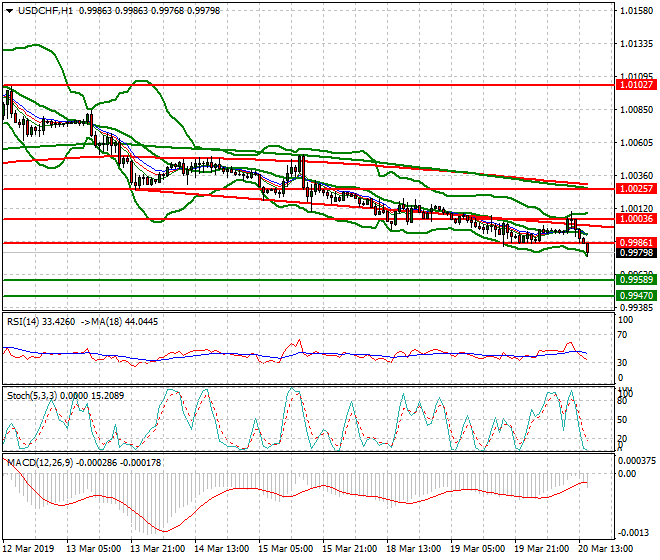Select the MACD scale value -0.0013
This screenshot has height=560, width=660.
click(633, 533)
